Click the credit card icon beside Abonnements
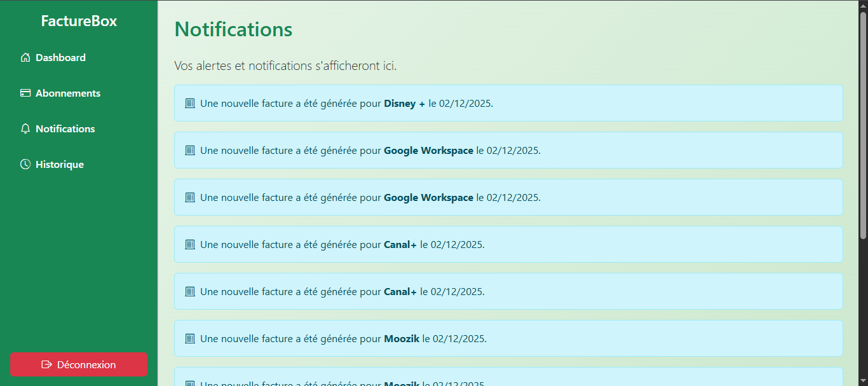 (x=25, y=93)
